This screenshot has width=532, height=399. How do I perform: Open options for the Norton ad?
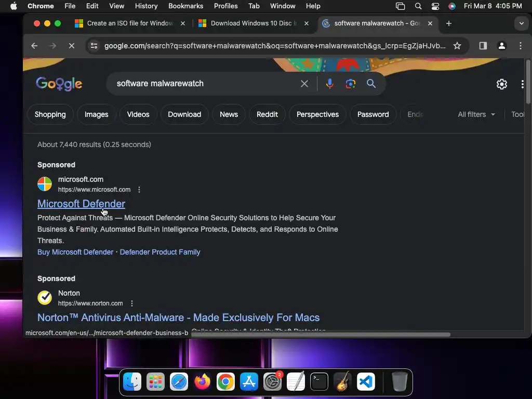click(x=131, y=303)
